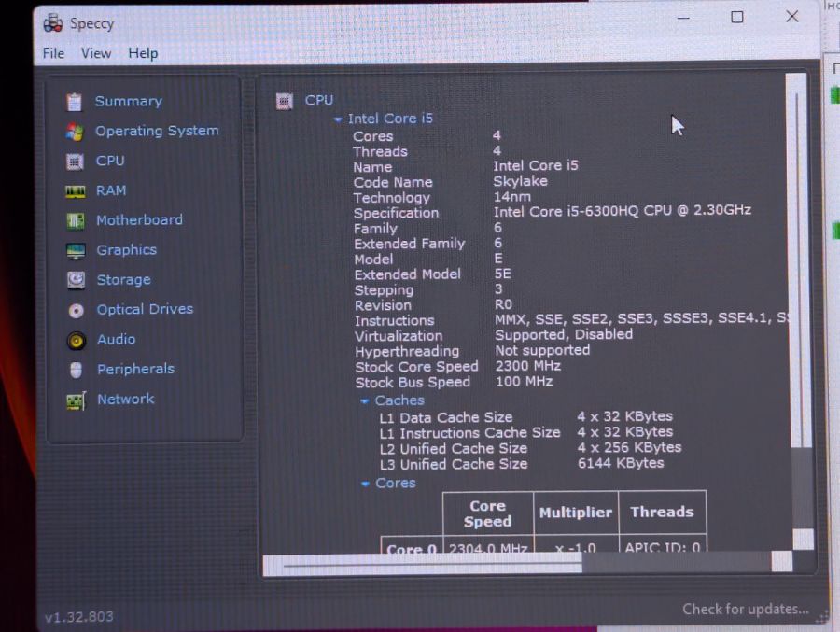Click the 'Supported, Disabled' virtualization value

(x=564, y=334)
